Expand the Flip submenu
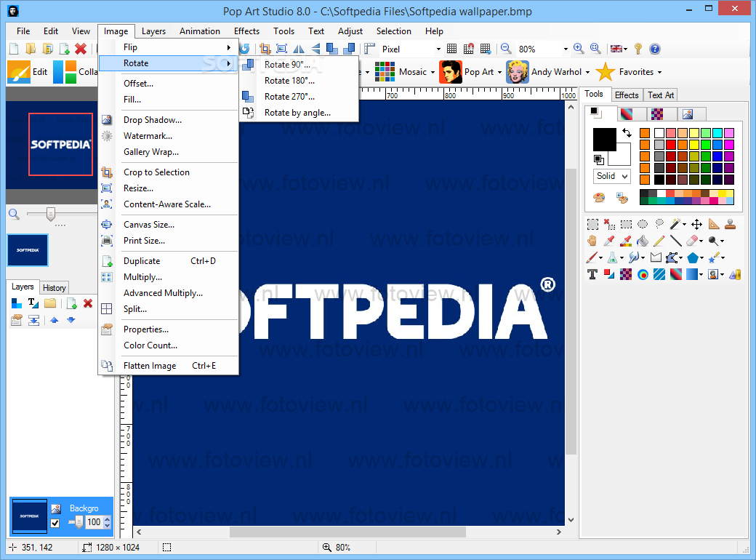Screen dimensions: 756x560 pyautogui.click(x=168, y=47)
